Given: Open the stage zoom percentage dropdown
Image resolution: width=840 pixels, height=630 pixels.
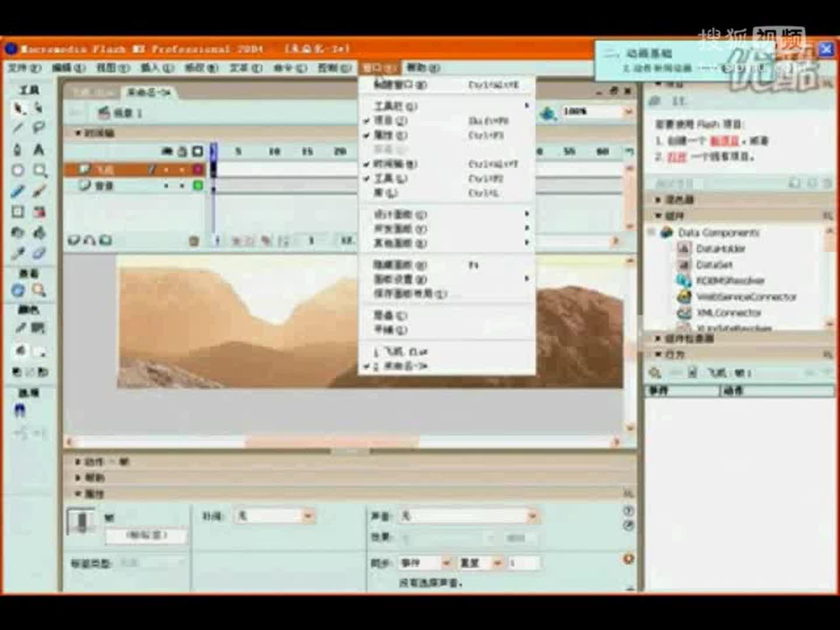Looking at the screenshot, I should click(x=627, y=111).
